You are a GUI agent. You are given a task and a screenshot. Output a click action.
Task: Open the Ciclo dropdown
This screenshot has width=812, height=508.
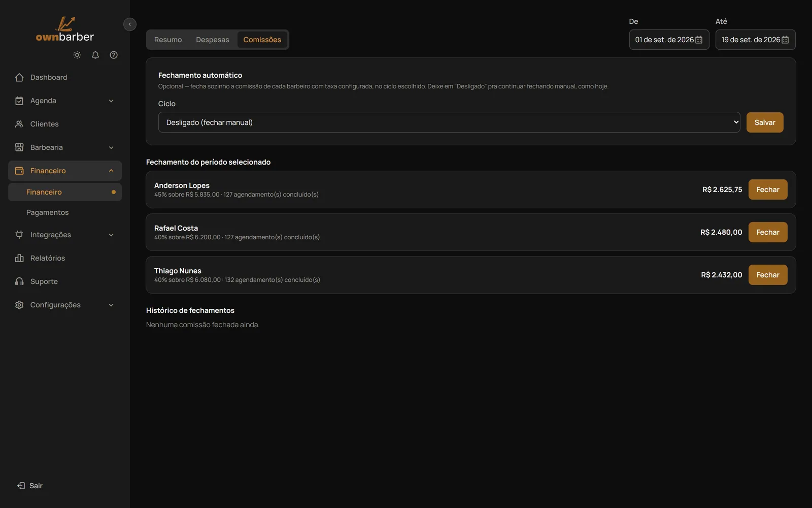[449, 122]
